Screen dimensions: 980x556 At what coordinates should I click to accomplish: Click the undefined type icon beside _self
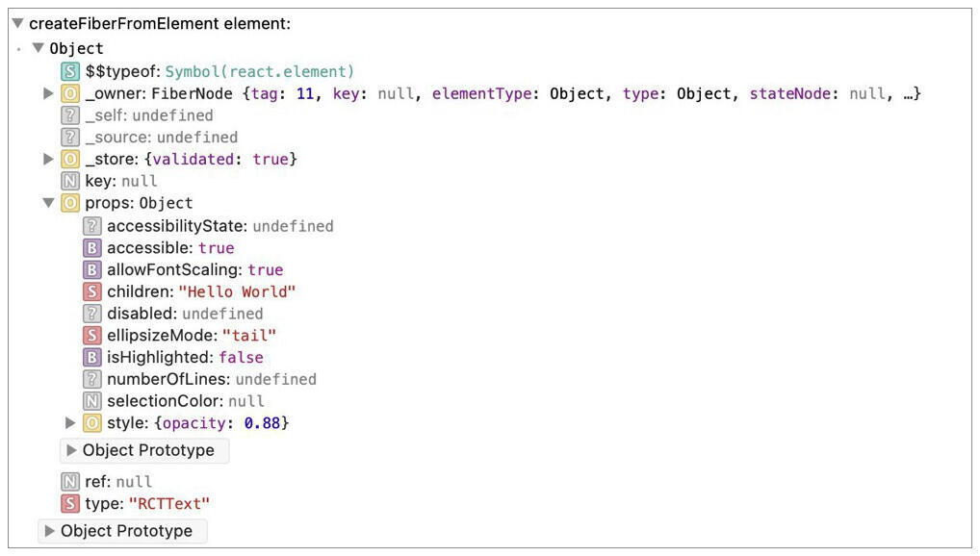(70, 115)
